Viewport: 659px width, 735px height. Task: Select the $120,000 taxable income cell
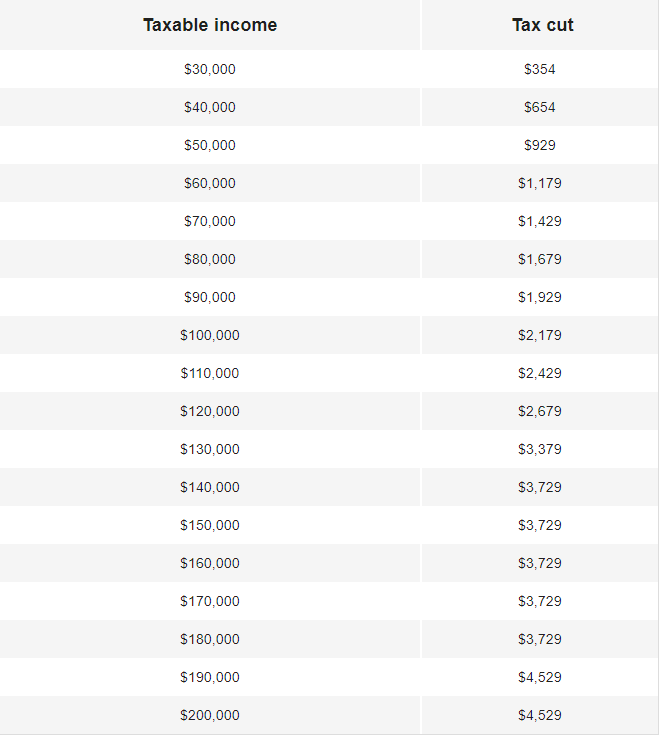(x=210, y=411)
